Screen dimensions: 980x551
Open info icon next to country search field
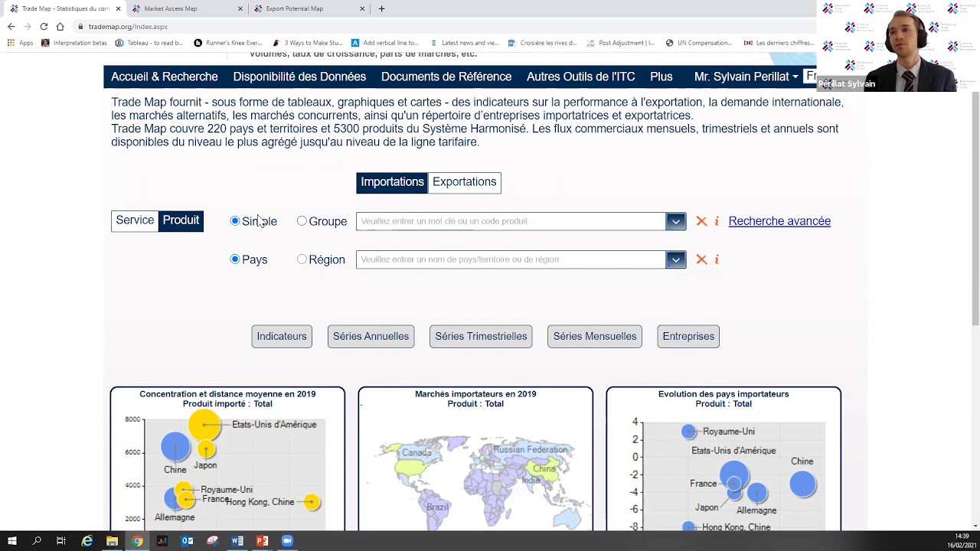pos(717,259)
